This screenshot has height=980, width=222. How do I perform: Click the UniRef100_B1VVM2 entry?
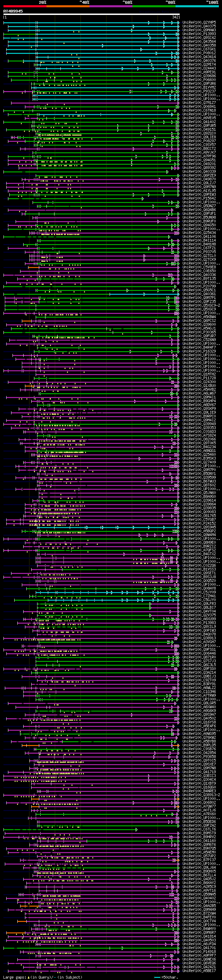(x=199, y=88)
